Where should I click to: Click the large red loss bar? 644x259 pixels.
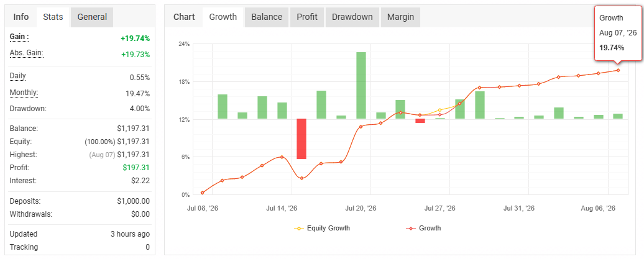(301, 139)
